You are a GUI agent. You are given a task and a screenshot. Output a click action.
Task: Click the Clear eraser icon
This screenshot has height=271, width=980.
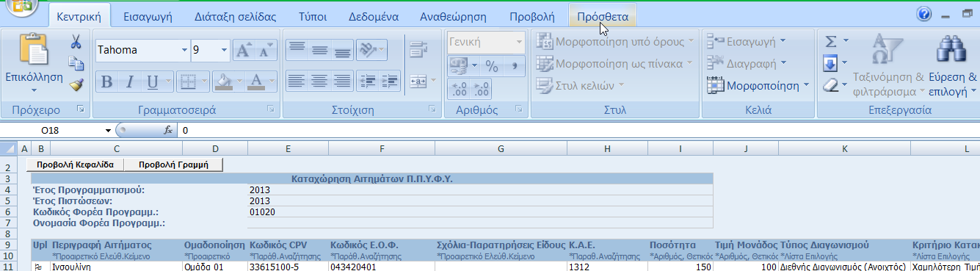[831, 86]
